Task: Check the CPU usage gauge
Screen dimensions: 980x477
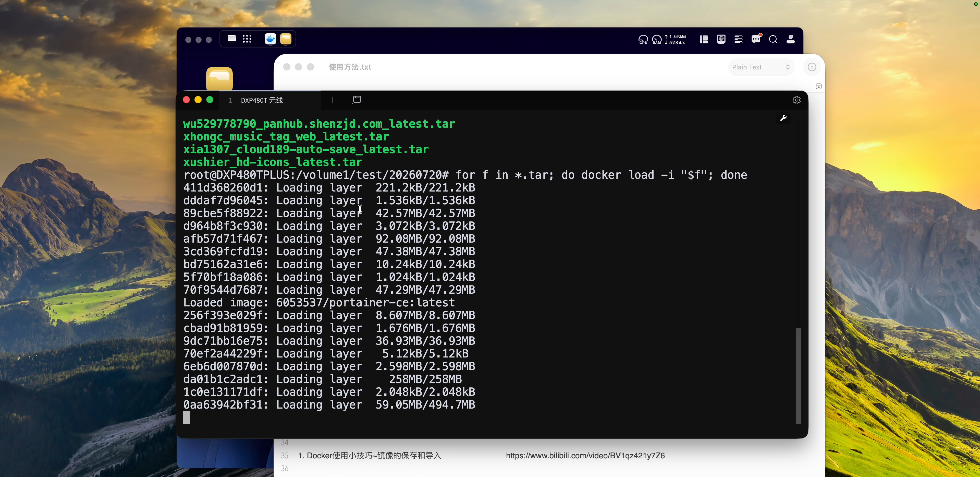Action: pos(643,40)
